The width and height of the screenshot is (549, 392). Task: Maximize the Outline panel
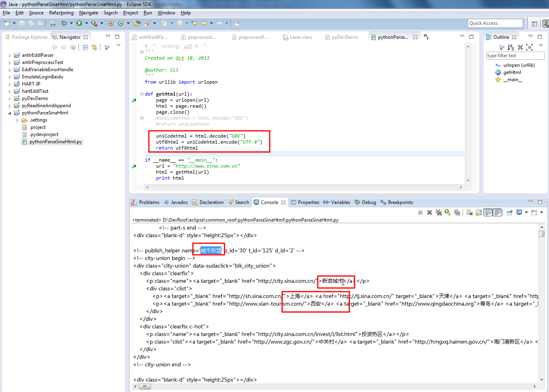(x=540, y=36)
